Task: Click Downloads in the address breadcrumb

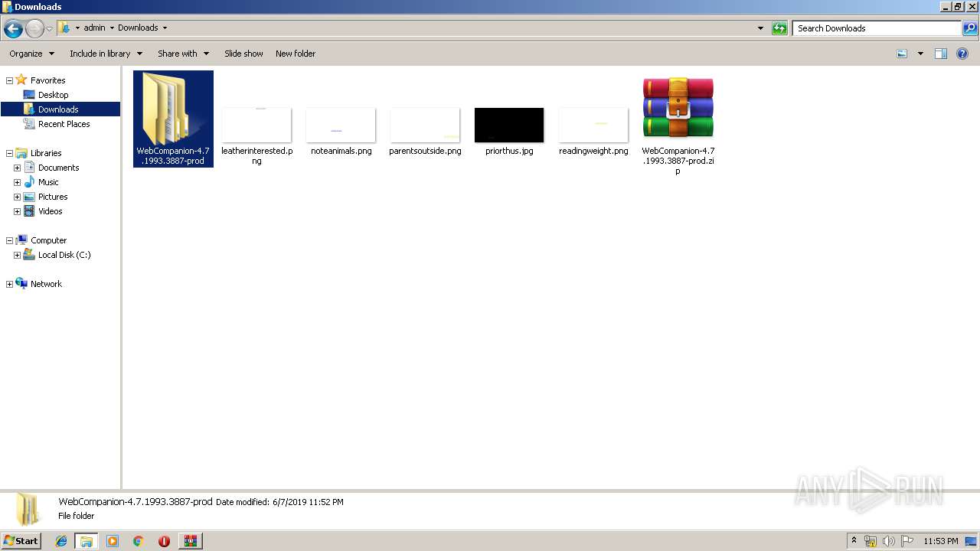Action: point(138,28)
